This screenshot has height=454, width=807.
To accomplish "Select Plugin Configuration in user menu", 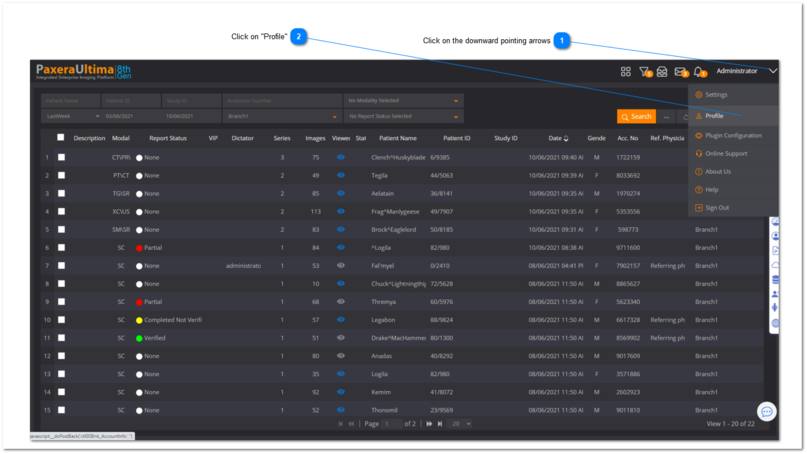I will tap(732, 135).
